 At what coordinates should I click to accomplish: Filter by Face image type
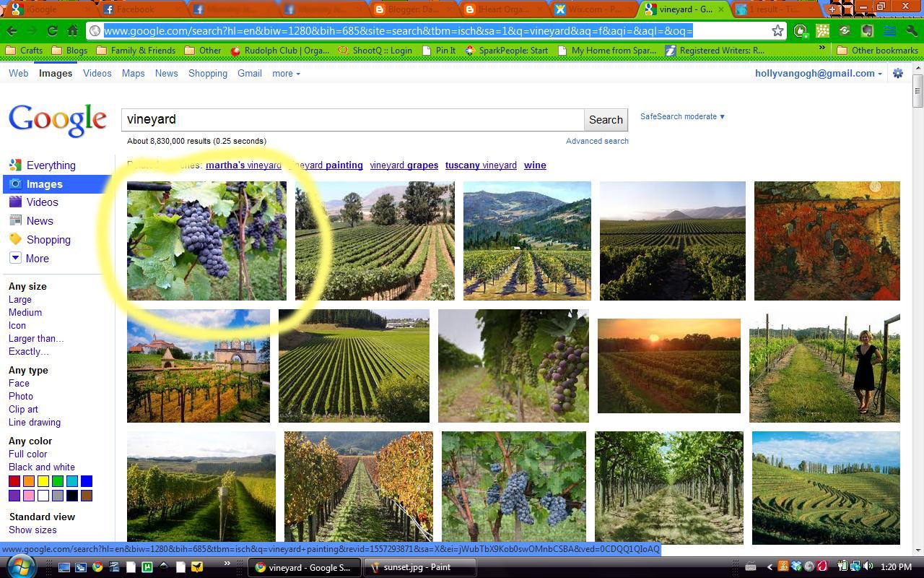(19, 384)
